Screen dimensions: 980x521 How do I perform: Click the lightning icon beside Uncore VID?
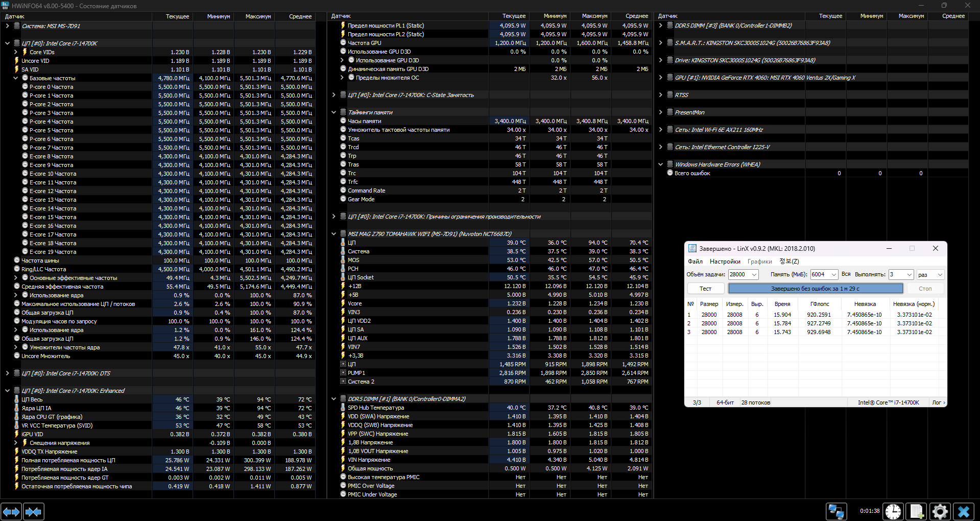17,61
